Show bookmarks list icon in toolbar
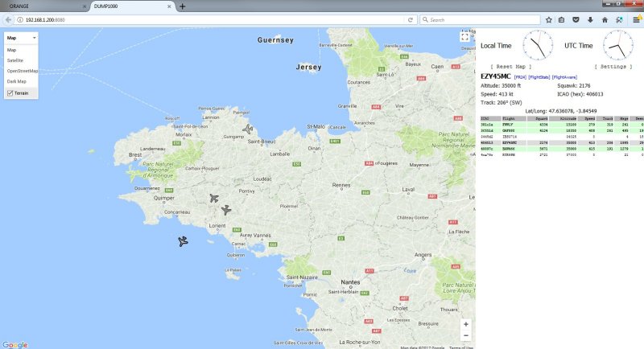 click(561, 19)
